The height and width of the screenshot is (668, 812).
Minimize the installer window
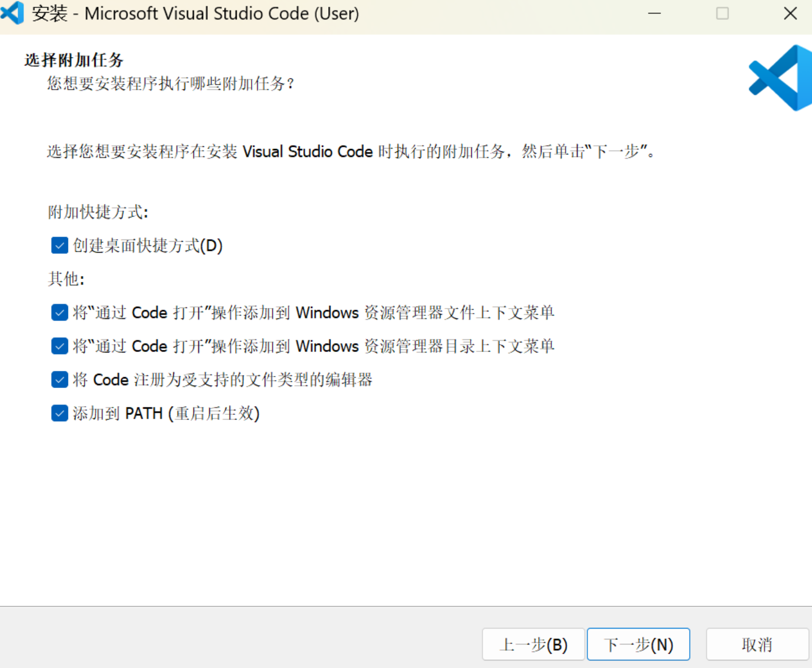pyautogui.click(x=655, y=13)
